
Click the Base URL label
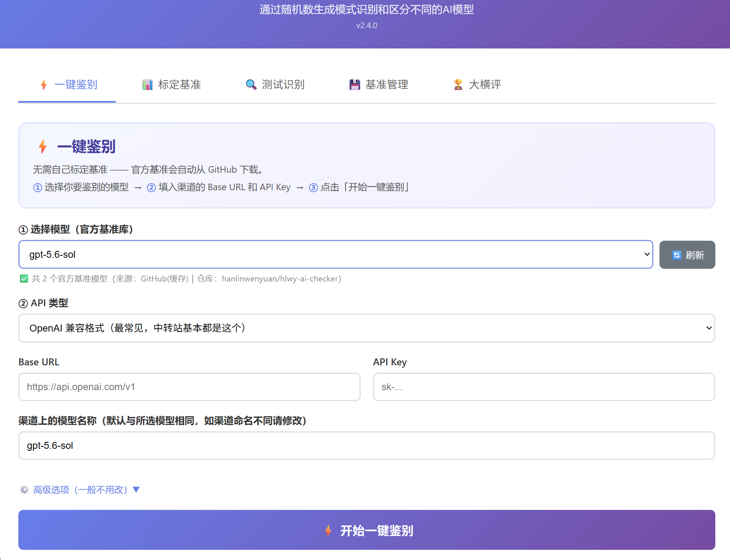[39, 362]
